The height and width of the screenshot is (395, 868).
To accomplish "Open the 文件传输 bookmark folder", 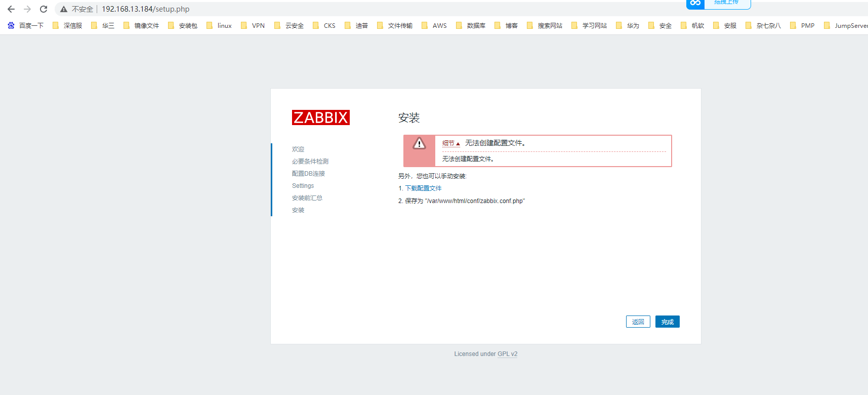I will (x=395, y=25).
